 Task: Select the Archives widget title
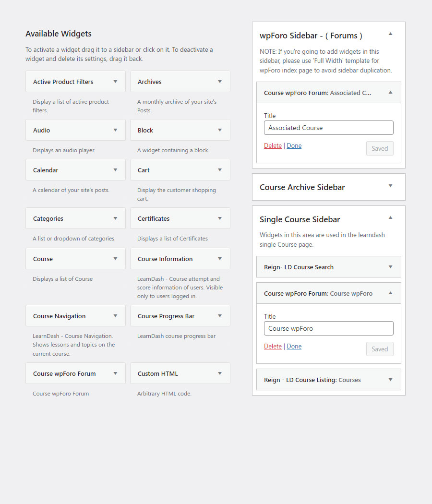coord(149,82)
